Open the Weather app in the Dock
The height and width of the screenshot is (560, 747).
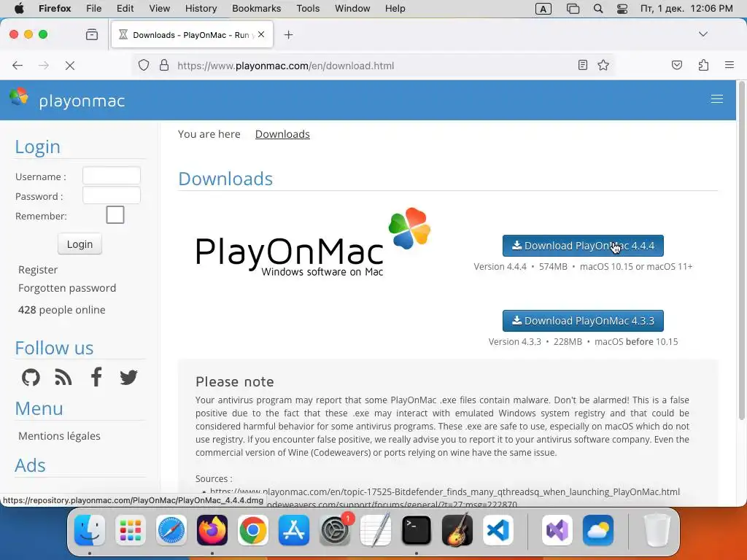[x=598, y=530]
